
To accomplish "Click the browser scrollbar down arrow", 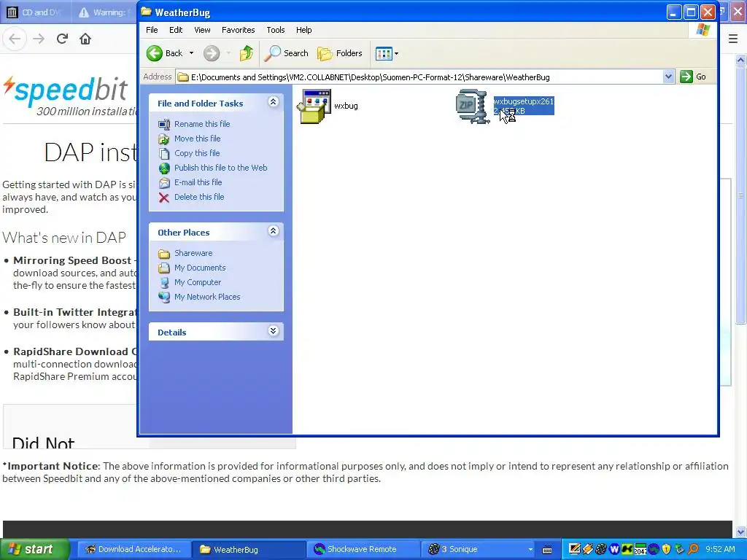I will click(x=740, y=532).
